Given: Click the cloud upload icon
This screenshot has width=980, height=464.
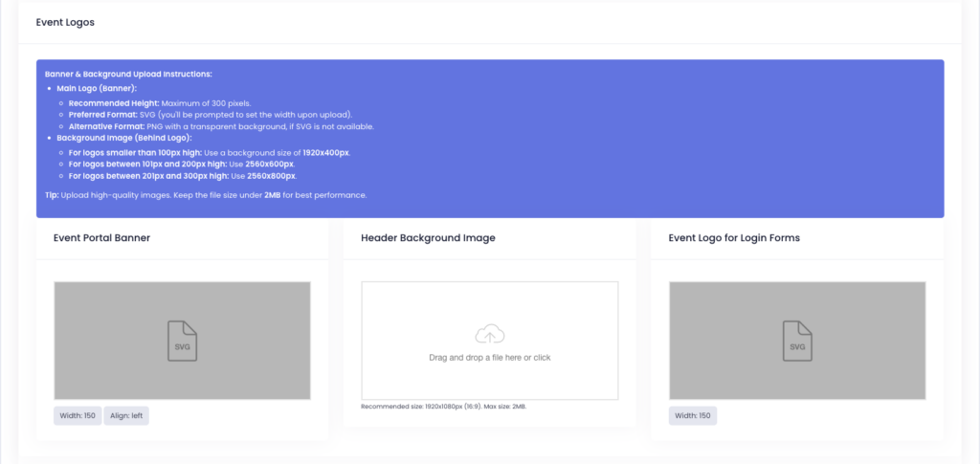Looking at the screenshot, I should [489, 334].
